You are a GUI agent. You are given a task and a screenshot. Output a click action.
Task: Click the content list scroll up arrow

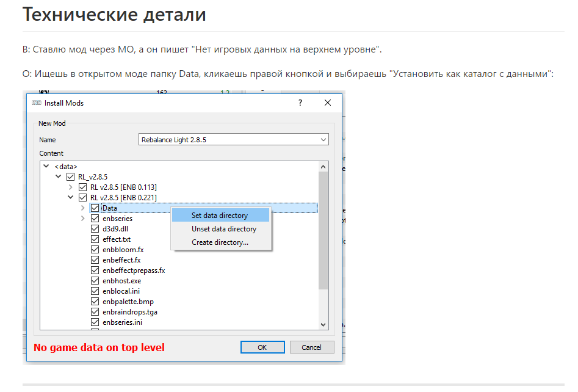pos(323,167)
